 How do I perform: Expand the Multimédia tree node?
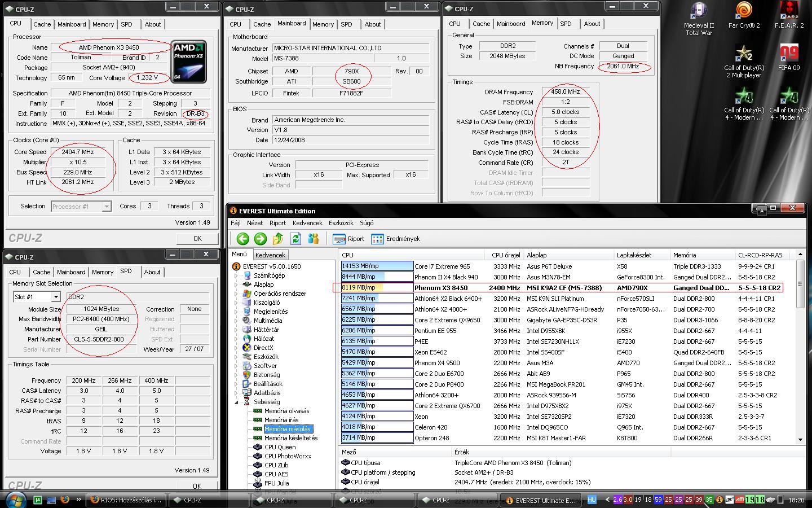coord(236,321)
